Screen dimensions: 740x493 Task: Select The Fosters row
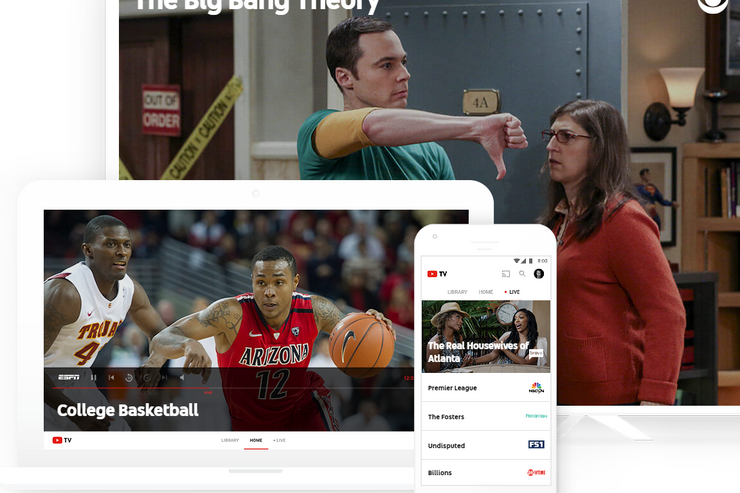[x=486, y=417]
